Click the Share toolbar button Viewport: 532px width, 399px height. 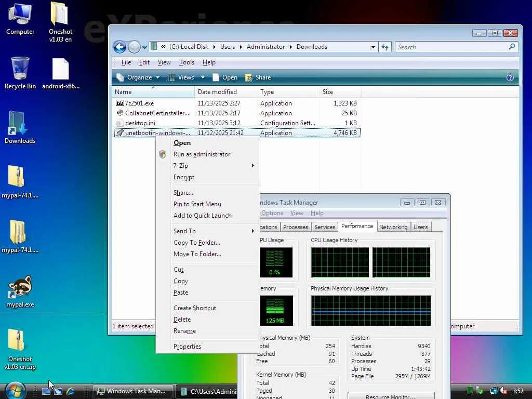point(258,77)
